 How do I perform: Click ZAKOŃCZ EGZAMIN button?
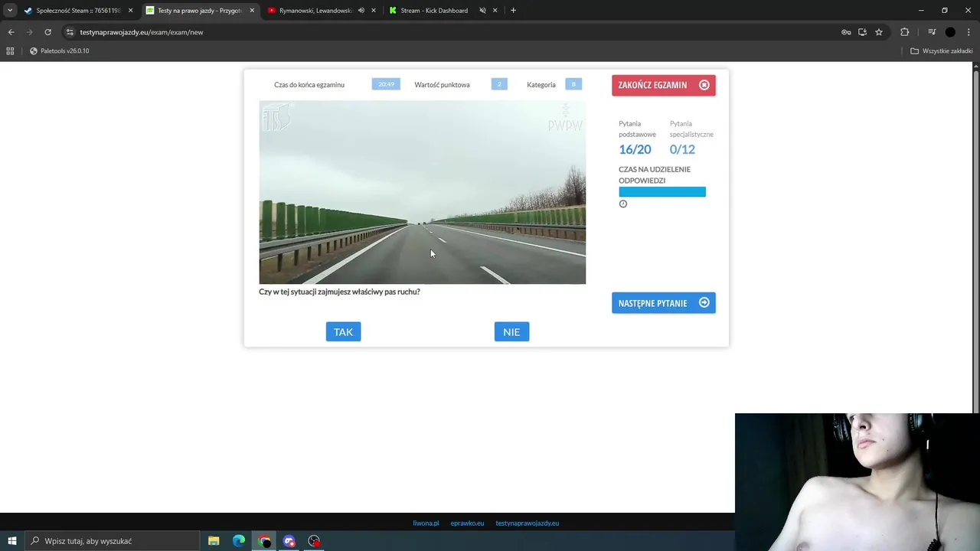tap(664, 85)
